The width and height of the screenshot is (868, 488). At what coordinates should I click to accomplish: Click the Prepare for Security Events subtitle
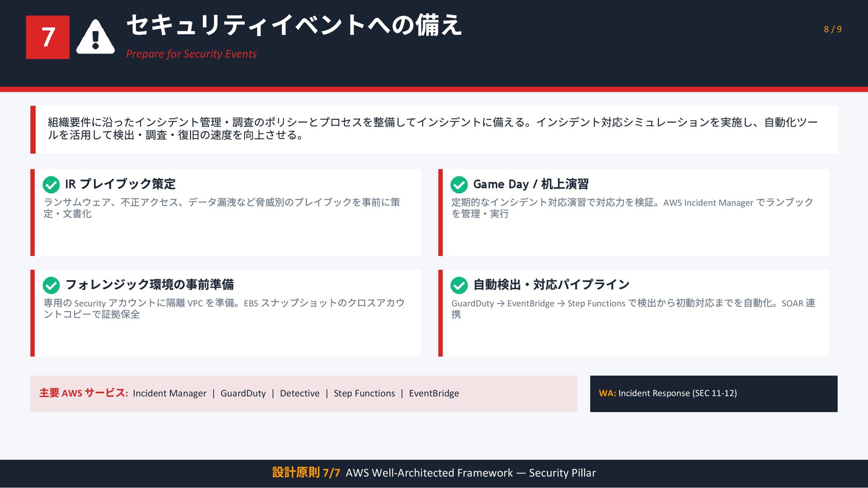191,54
